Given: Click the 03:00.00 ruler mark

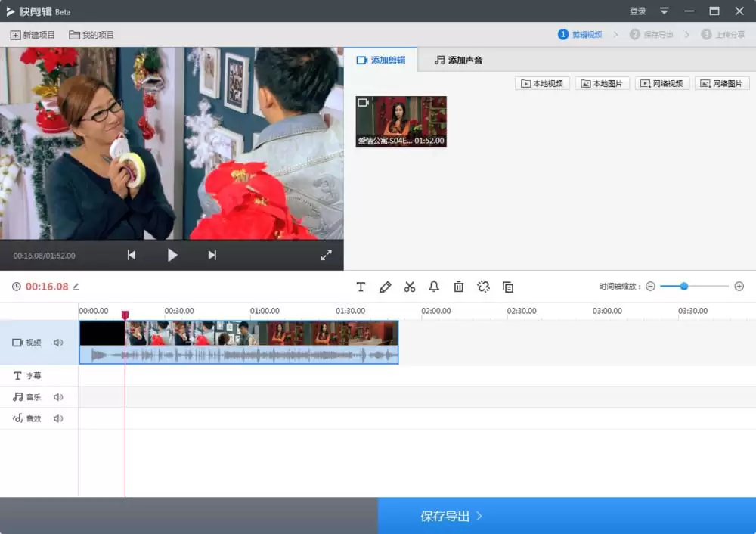Looking at the screenshot, I should pos(607,311).
